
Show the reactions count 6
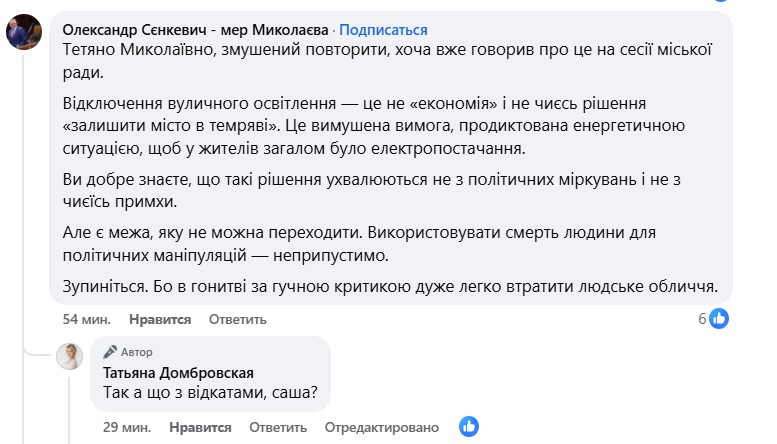[702, 319]
